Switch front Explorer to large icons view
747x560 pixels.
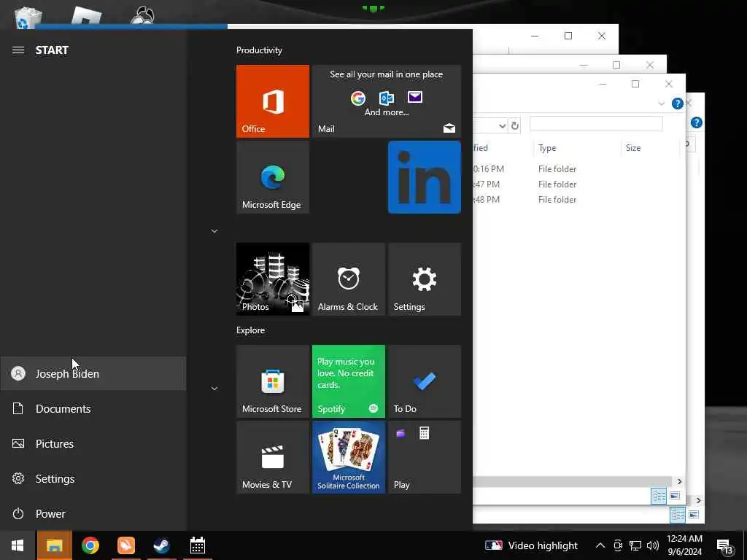point(675,496)
